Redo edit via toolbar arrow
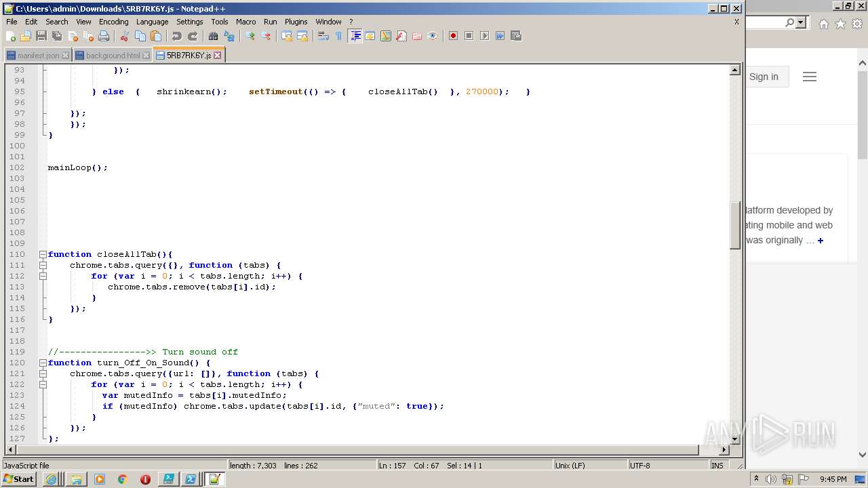868x488 pixels. (193, 36)
